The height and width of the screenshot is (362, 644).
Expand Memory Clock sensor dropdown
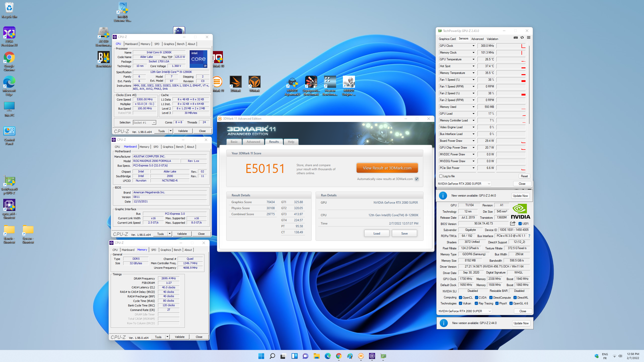pos(473,53)
